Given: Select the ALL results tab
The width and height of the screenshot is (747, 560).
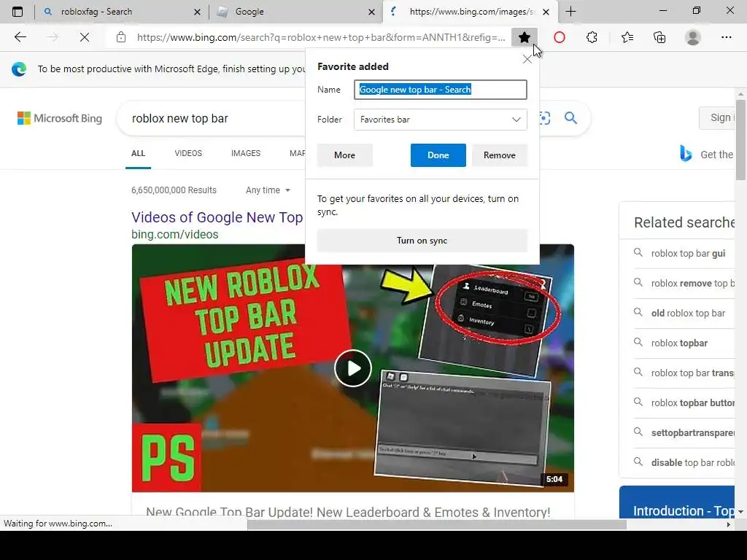Looking at the screenshot, I should [138, 153].
